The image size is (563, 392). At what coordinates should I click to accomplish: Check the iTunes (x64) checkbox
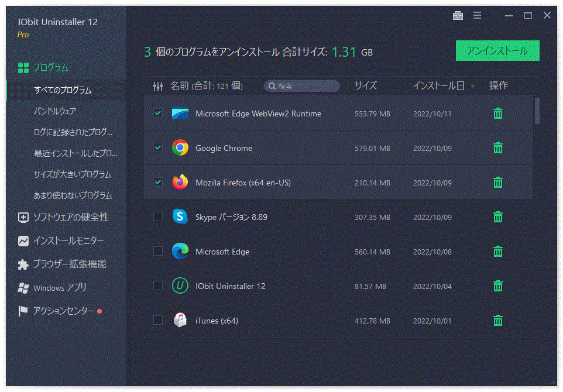(x=157, y=320)
